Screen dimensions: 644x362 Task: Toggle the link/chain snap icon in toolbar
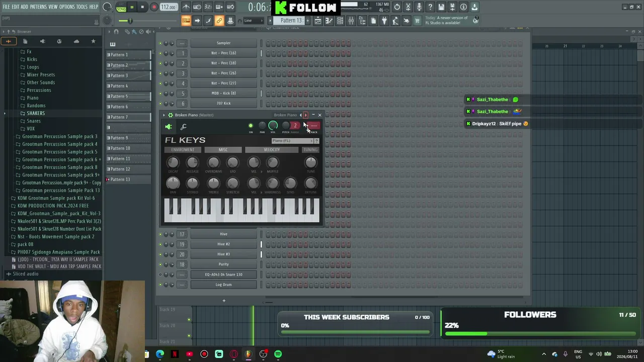tap(219, 21)
